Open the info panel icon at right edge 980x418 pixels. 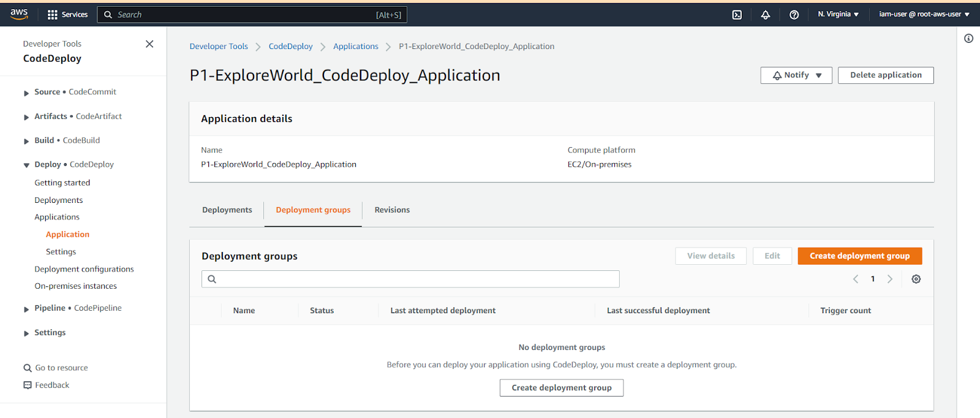tap(968, 39)
